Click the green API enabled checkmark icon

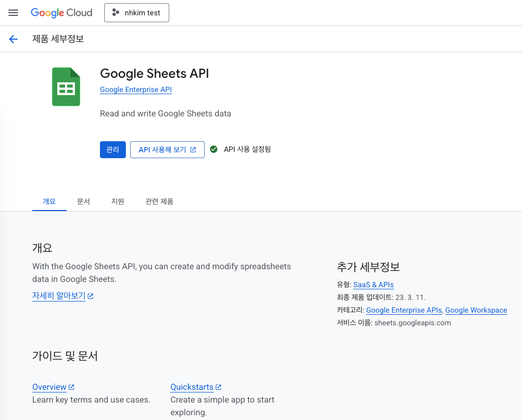[x=214, y=150]
